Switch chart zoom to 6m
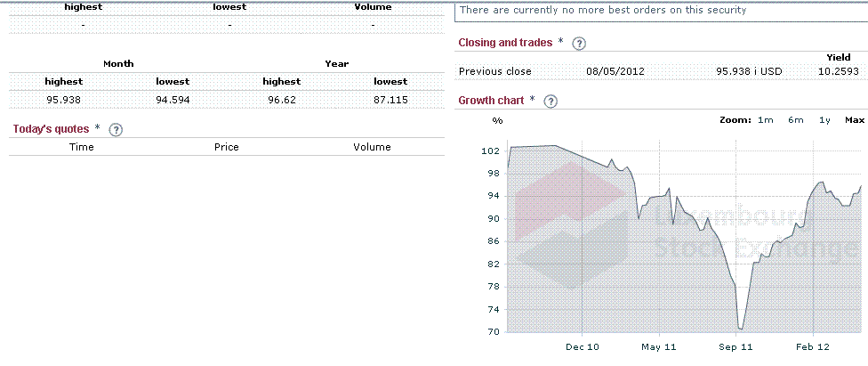This screenshot has width=868, height=366. (795, 119)
